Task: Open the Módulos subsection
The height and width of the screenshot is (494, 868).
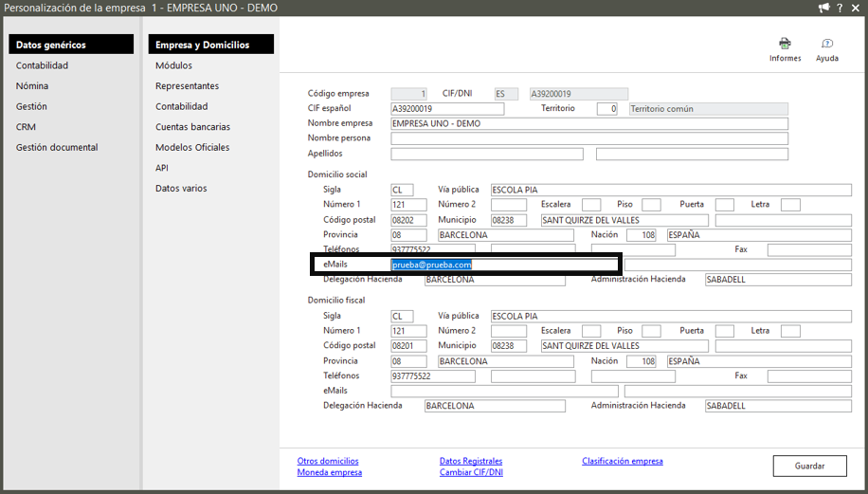Action: [x=173, y=65]
